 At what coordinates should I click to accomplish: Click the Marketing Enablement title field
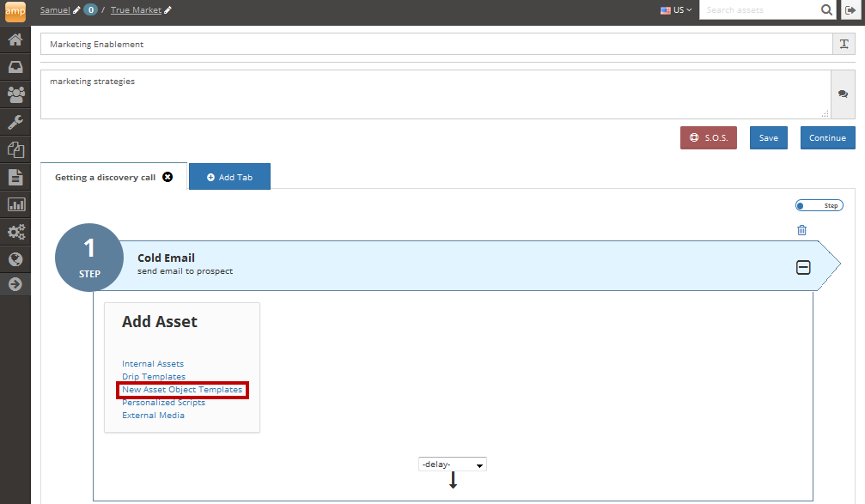436,44
